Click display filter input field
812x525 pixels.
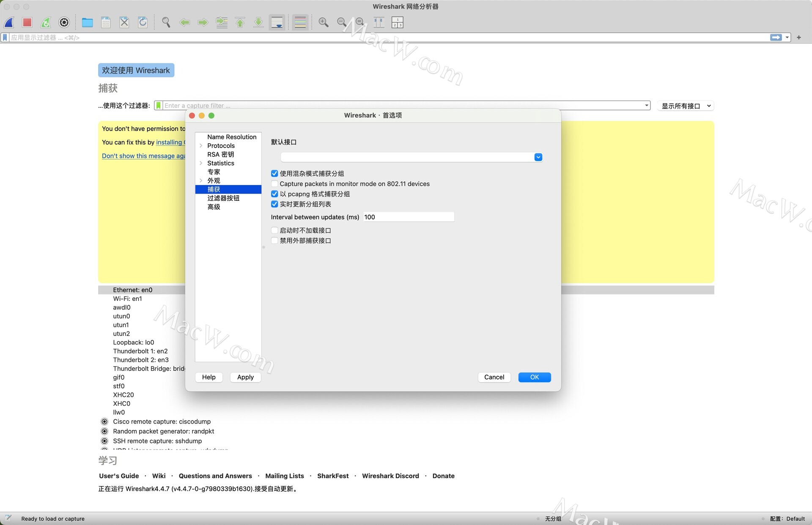tap(389, 38)
